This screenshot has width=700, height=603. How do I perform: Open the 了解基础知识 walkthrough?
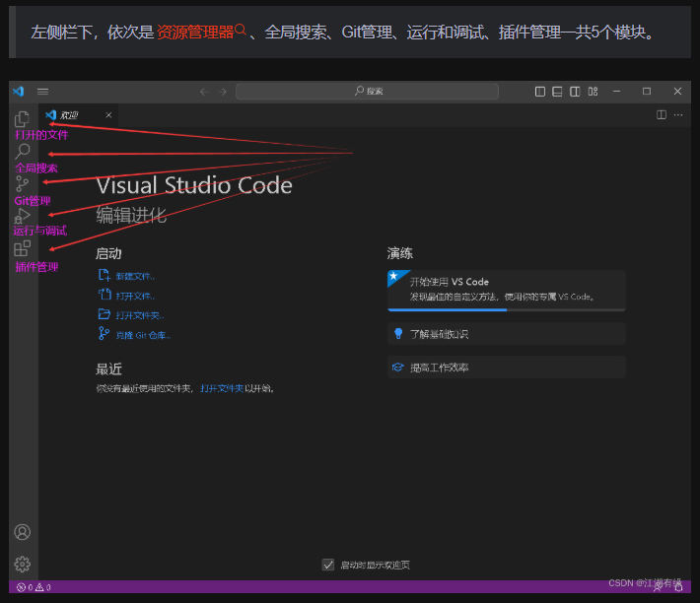click(506, 334)
